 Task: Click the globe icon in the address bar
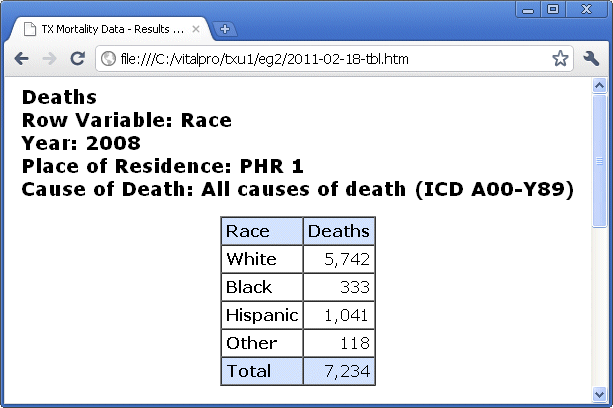[108, 59]
